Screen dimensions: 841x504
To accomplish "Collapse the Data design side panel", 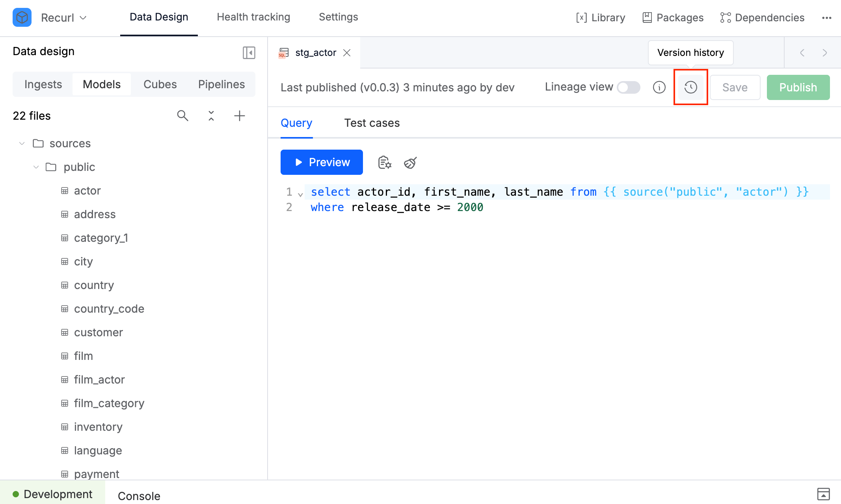I will coord(249,52).
